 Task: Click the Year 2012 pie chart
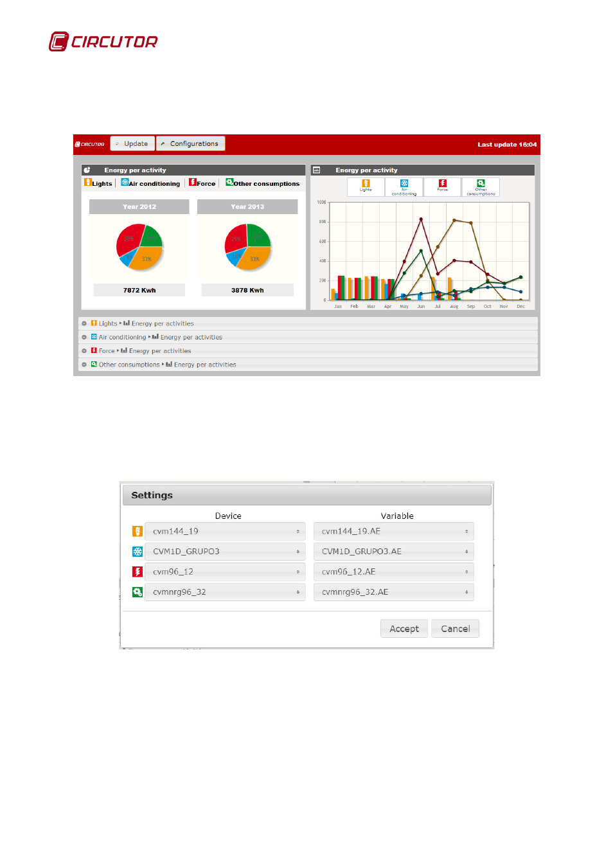[139, 246]
